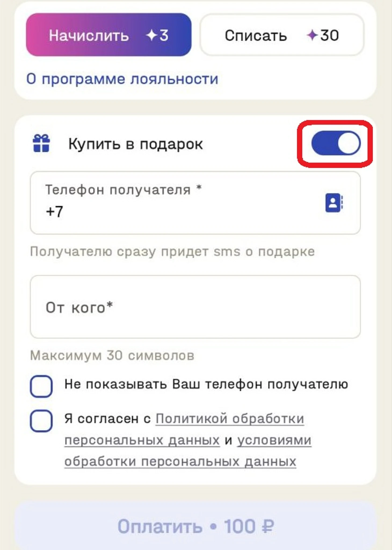The height and width of the screenshot is (550, 392).
Task: Check Не показывать Ваш телефон получателю box
Action: tap(41, 386)
